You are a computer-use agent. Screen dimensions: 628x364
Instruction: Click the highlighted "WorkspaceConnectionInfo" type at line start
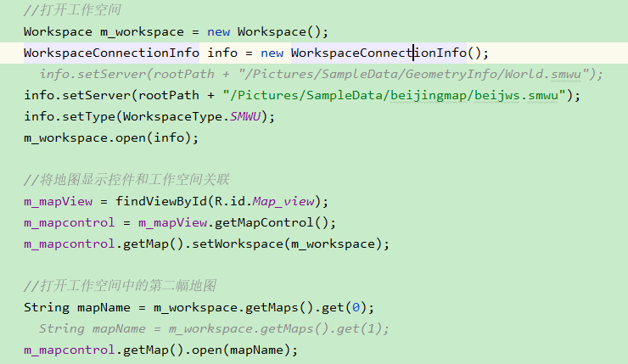(111, 53)
